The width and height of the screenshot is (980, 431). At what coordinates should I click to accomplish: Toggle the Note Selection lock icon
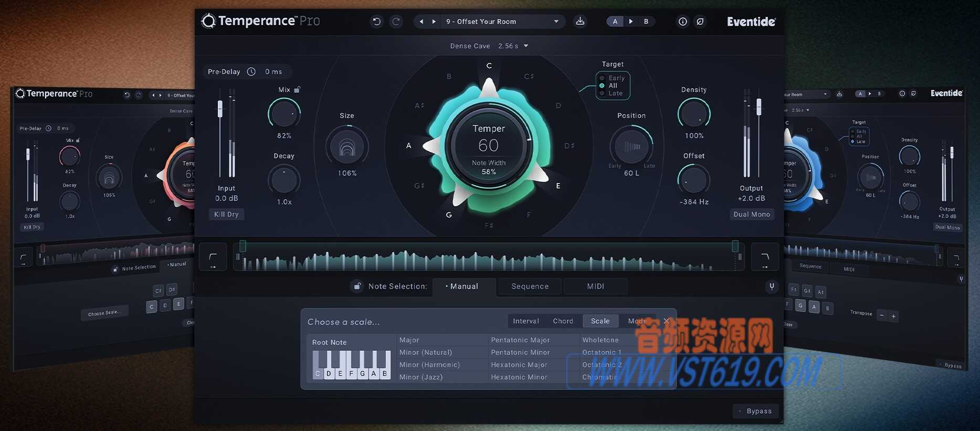(x=357, y=286)
